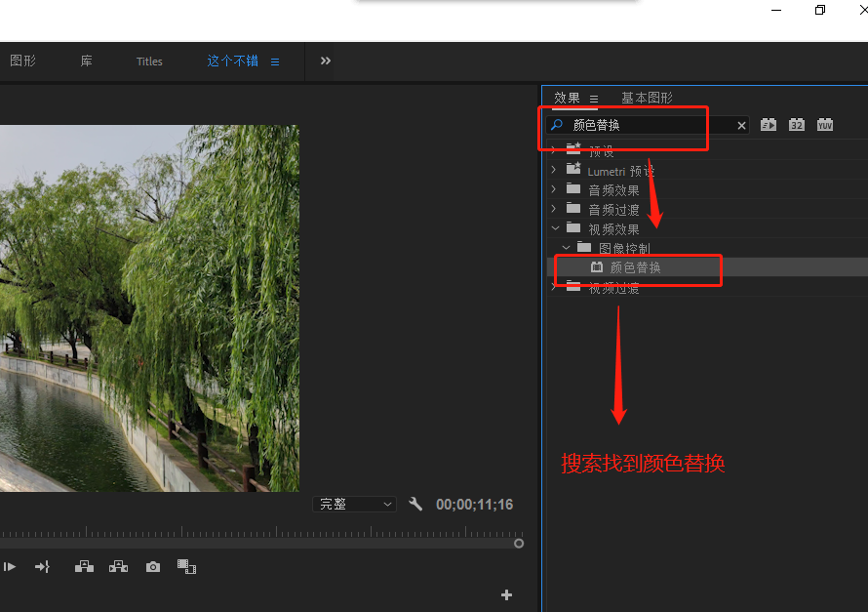Image resolution: width=868 pixels, height=612 pixels.
Task: Collapse the 视频效果 folder
Action: (555, 227)
